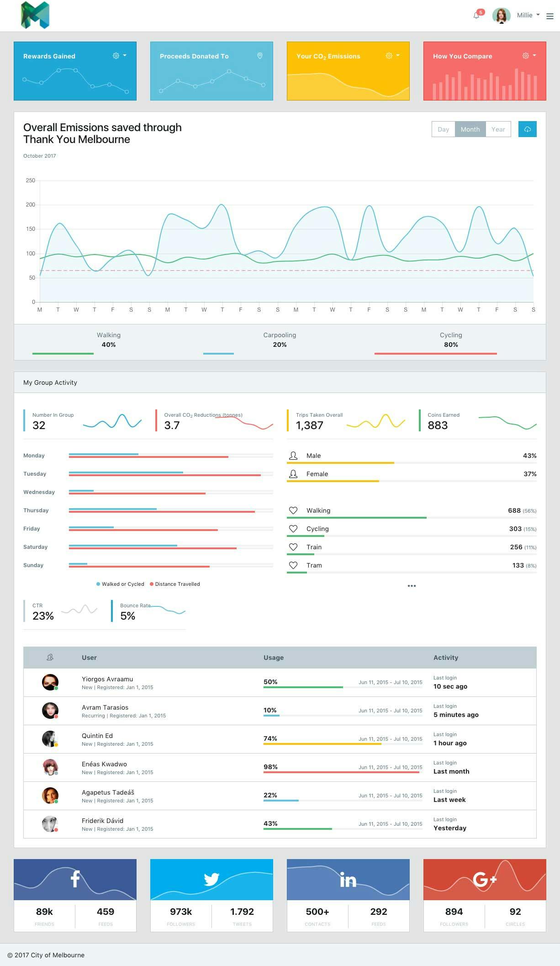Screen dimensions: 560x966
Task: Open Rewards Gained settings gear
Action: (x=116, y=56)
